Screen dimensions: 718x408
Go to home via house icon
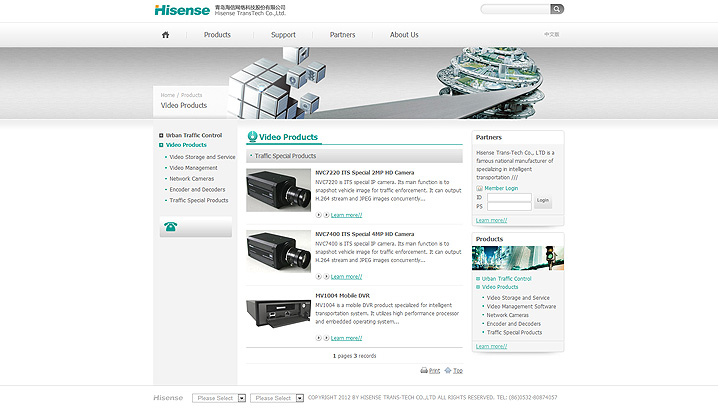(x=165, y=35)
